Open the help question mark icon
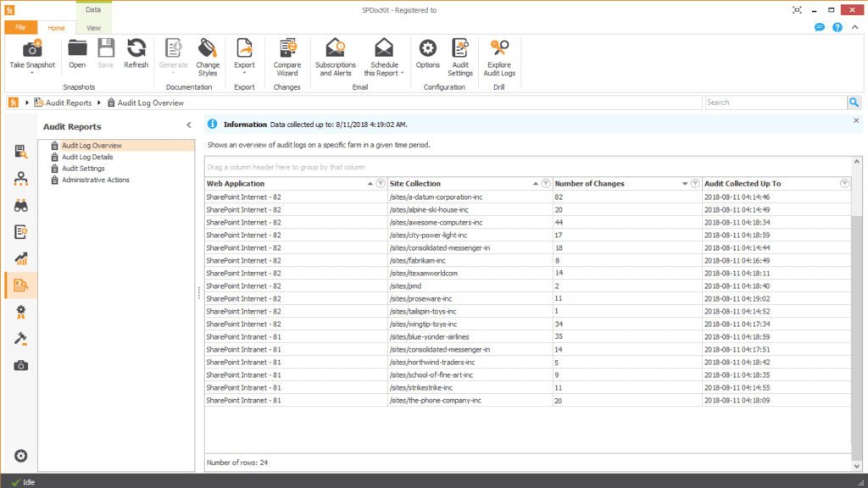Image resolution: width=868 pixels, height=488 pixels. (837, 27)
